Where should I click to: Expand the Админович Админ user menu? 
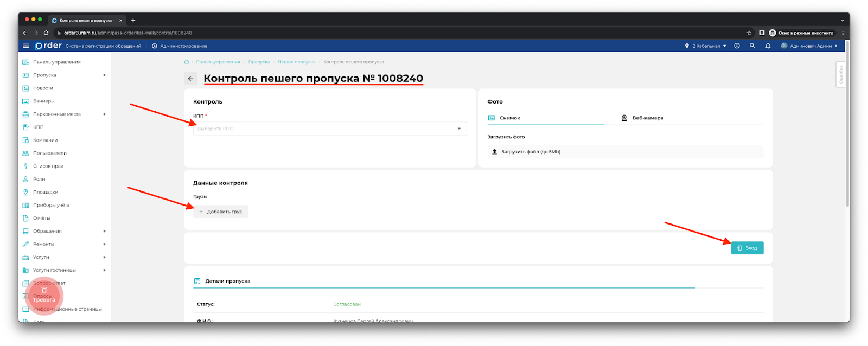(809, 46)
